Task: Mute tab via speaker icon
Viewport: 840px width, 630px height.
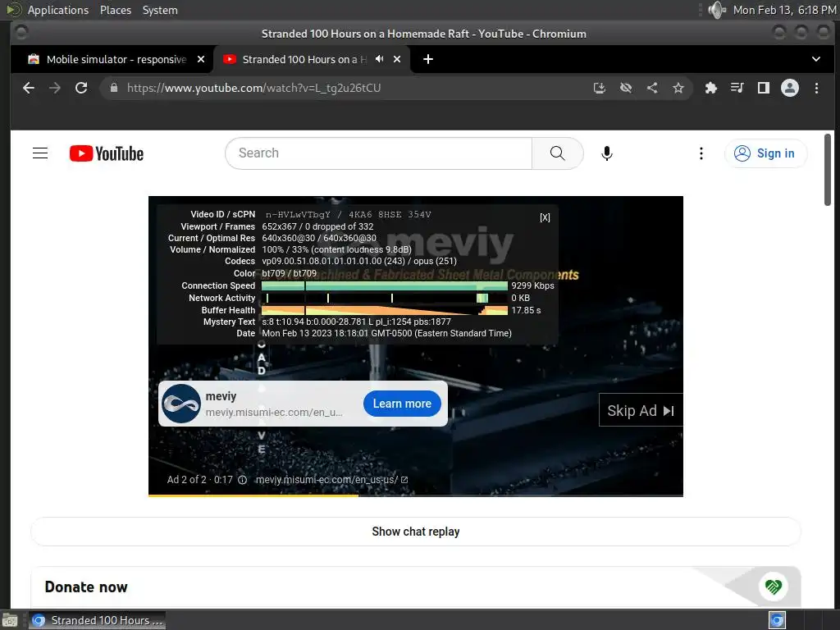Action: point(379,59)
